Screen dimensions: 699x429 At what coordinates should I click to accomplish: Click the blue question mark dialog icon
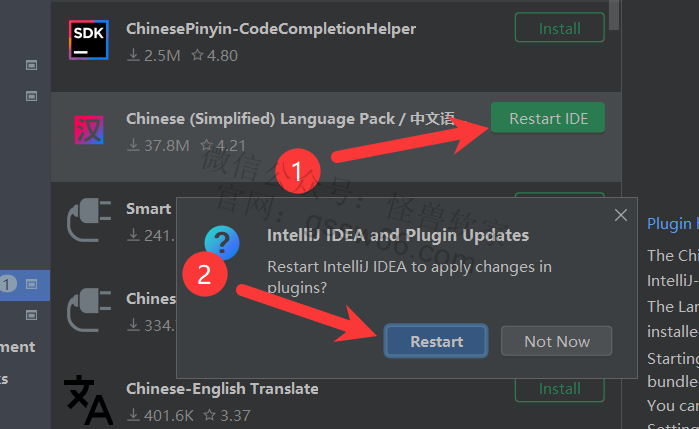click(x=221, y=243)
